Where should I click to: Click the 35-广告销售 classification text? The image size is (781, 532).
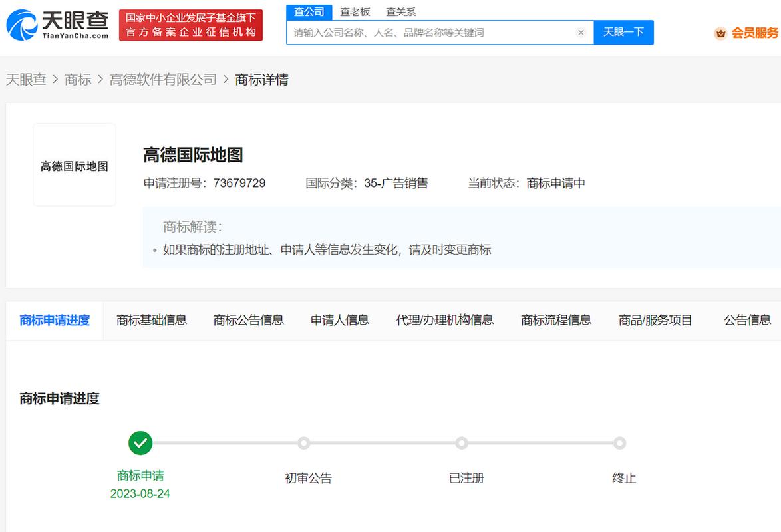click(x=396, y=184)
